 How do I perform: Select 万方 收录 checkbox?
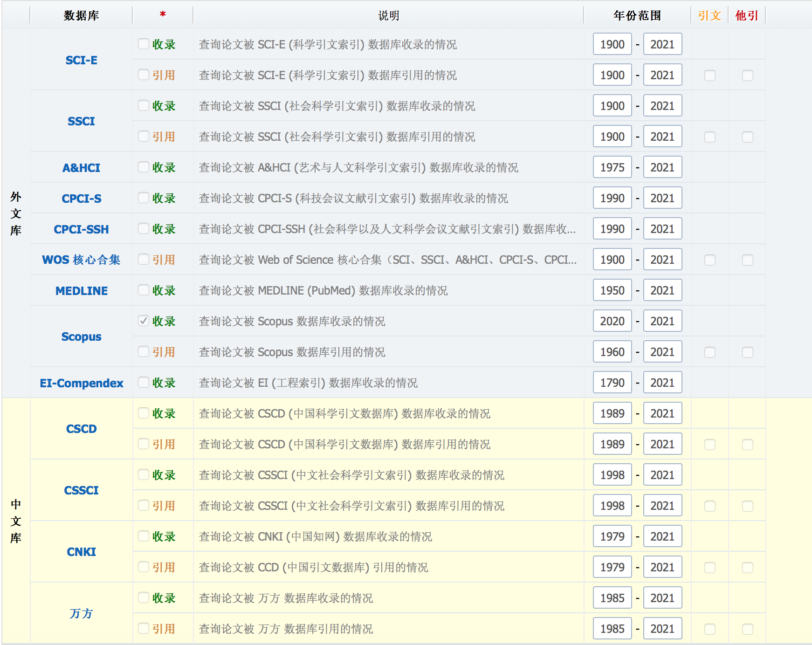(x=144, y=597)
